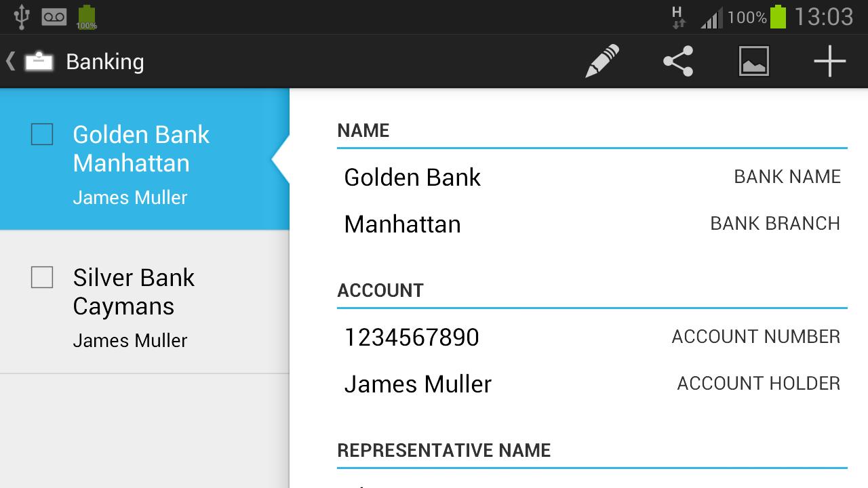Screen dimensions: 868x488
Task: Share the entry via share icon
Action: [678, 62]
